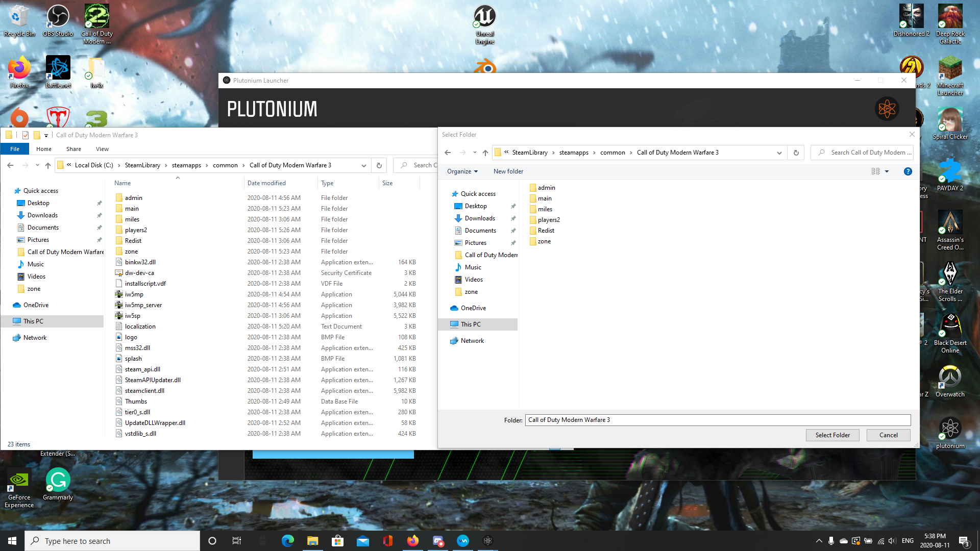Show hidden system tray icons

pos(819,541)
